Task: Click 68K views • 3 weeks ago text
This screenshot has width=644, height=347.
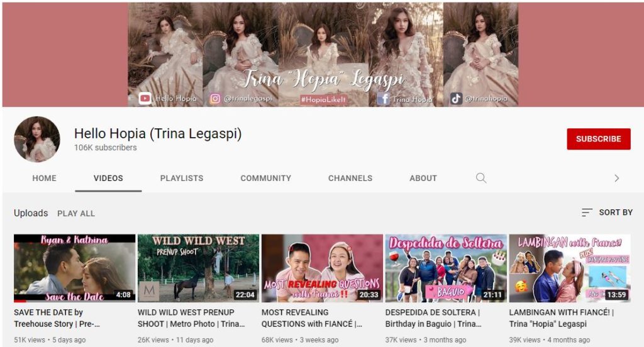Action: click(x=300, y=340)
